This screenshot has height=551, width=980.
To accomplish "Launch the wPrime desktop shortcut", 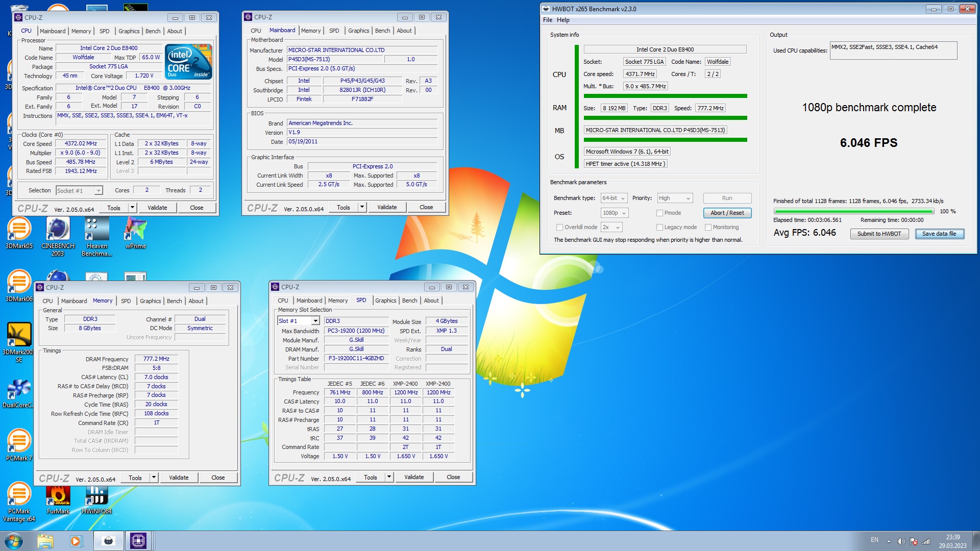I will (x=135, y=233).
